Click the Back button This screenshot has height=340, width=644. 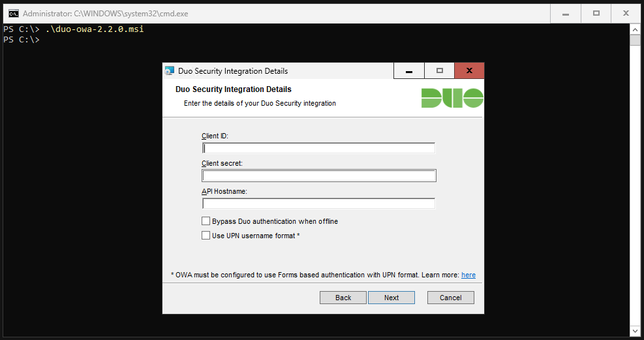343,298
